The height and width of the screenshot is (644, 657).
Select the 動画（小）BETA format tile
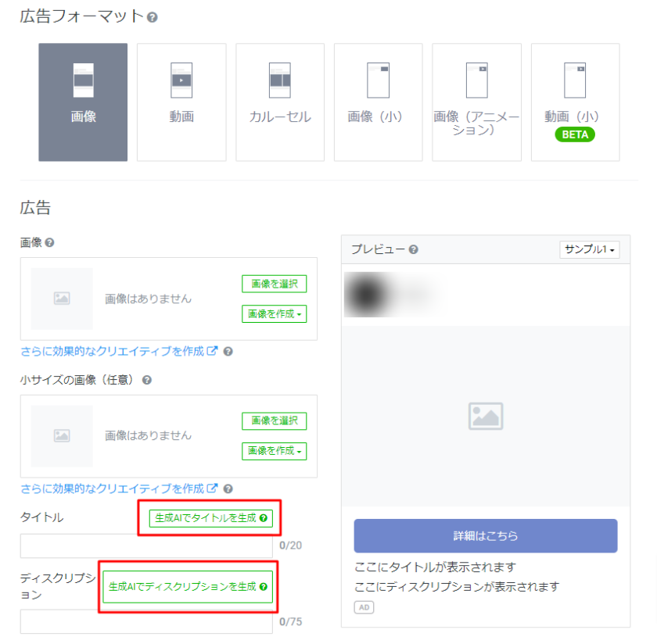[575, 102]
